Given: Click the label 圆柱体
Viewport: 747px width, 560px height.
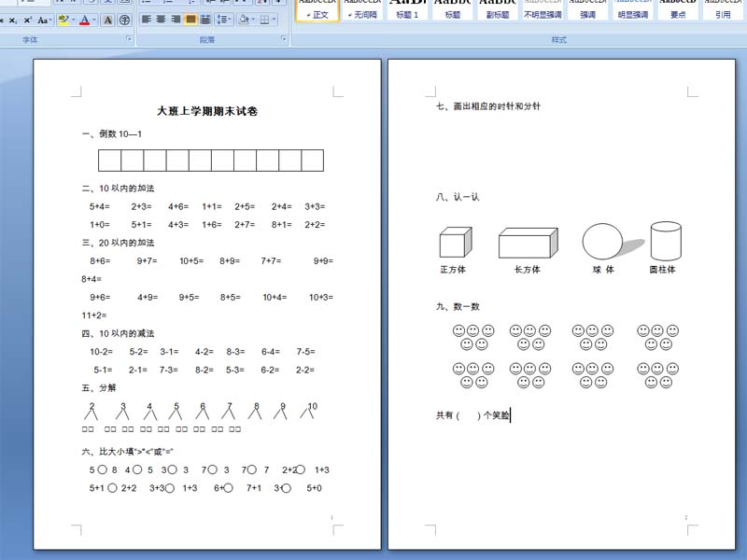Looking at the screenshot, I should pos(662,270).
